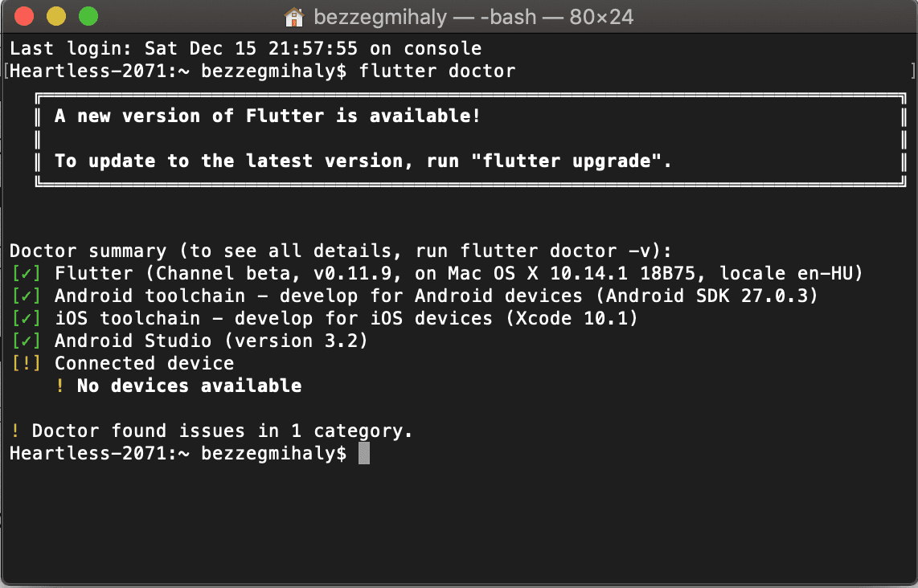Close the Terminal window with red button
This screenshot has height=588, width=918.
(24, 16)
